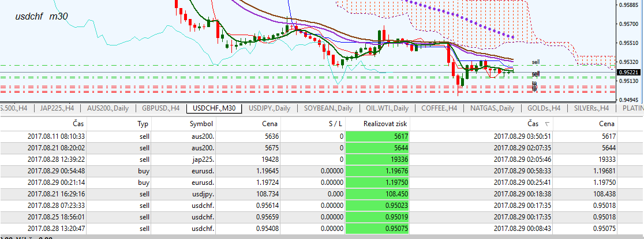
Task: Sort the table by Typ column
Action: tap(143, 124)
